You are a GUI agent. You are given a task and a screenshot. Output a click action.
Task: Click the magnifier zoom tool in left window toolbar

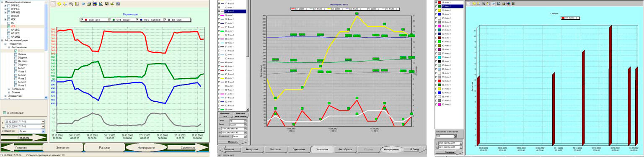[71, 4]
